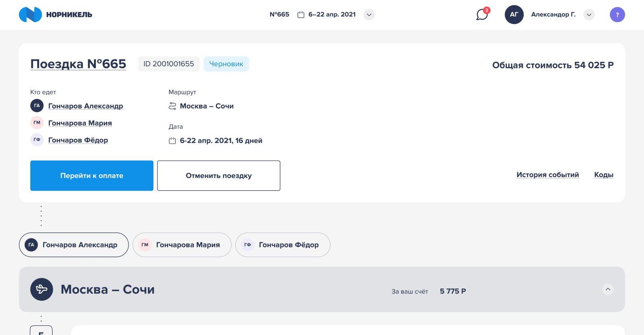Click the route icon beside Москва – Сочи

pos(172,106)
